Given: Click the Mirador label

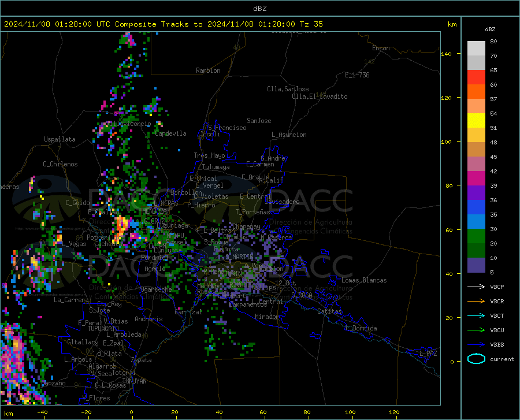Looking at the screenshot, I should (x=266, y=317).
